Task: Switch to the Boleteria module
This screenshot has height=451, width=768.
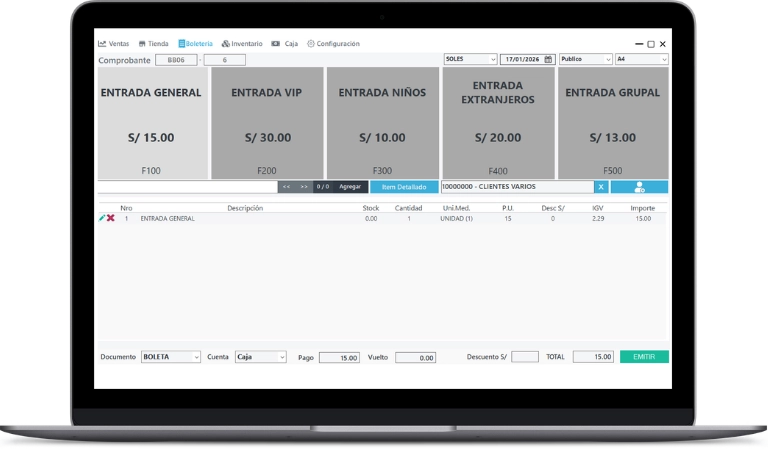Action: pyautogui.click(x=195, y=44)
